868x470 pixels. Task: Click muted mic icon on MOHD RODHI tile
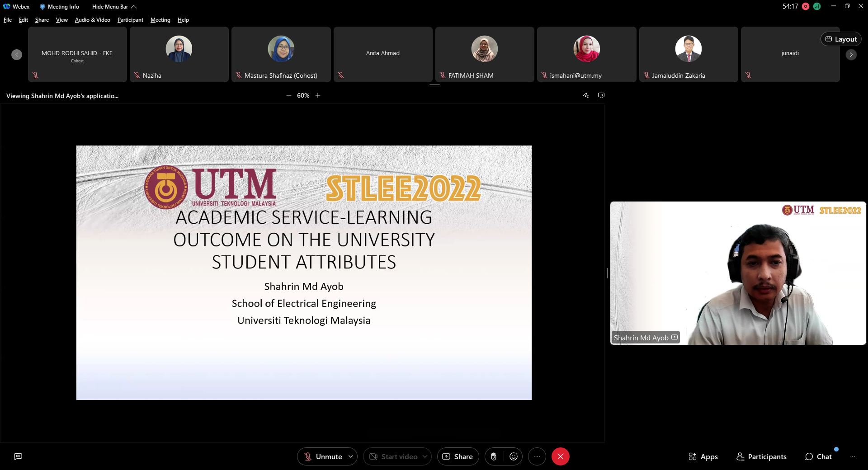(35, 75)
